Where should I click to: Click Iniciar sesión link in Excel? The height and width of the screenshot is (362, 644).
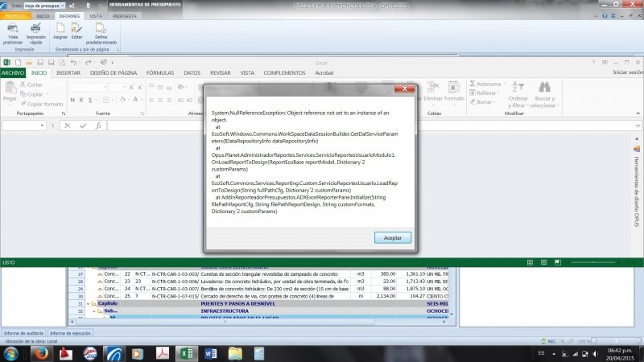click(627, 72)
